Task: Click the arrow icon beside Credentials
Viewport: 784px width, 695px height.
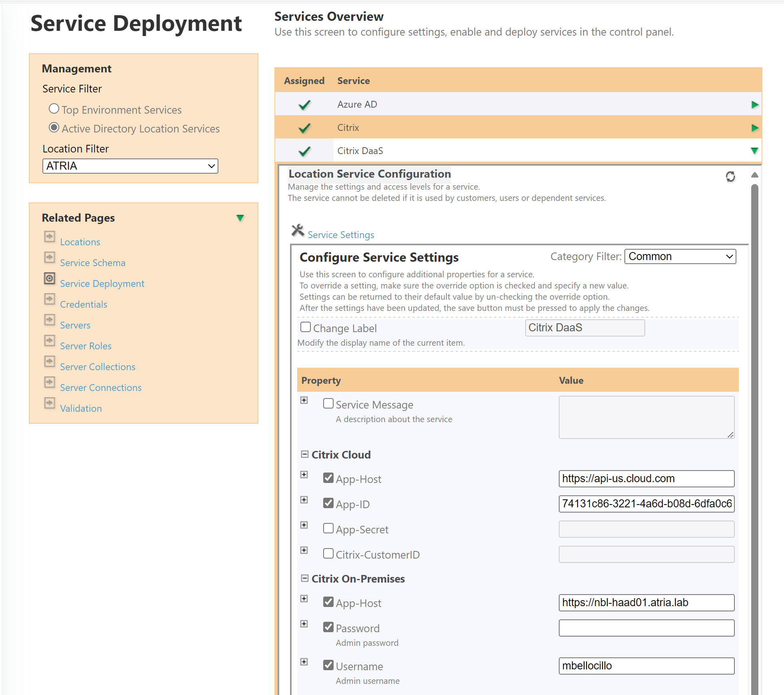Action: [50, 299]
